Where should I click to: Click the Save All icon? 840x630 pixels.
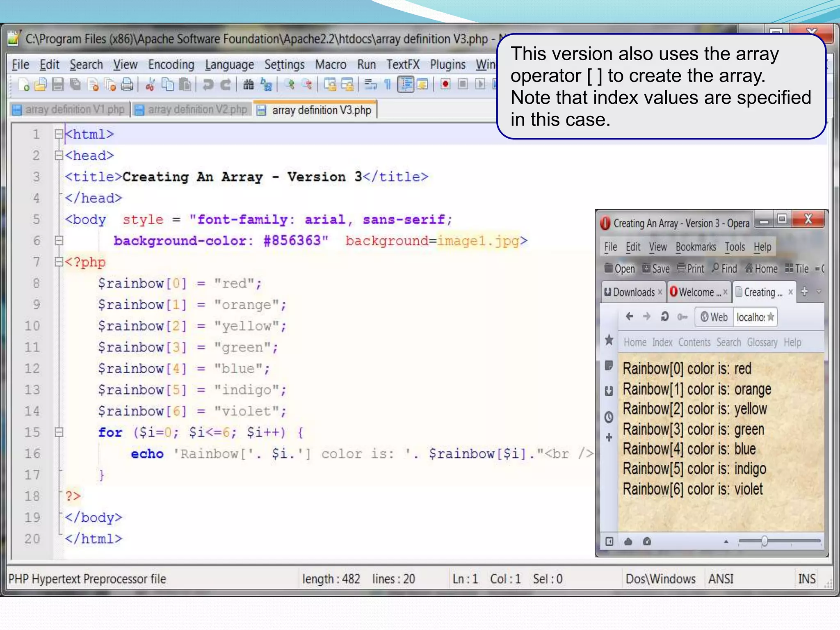[75, 85]
